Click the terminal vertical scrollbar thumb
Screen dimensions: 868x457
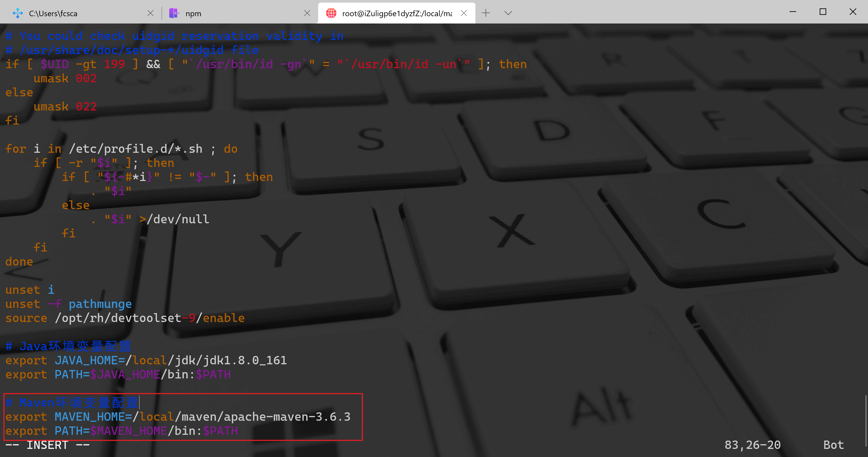click(866, 421)
